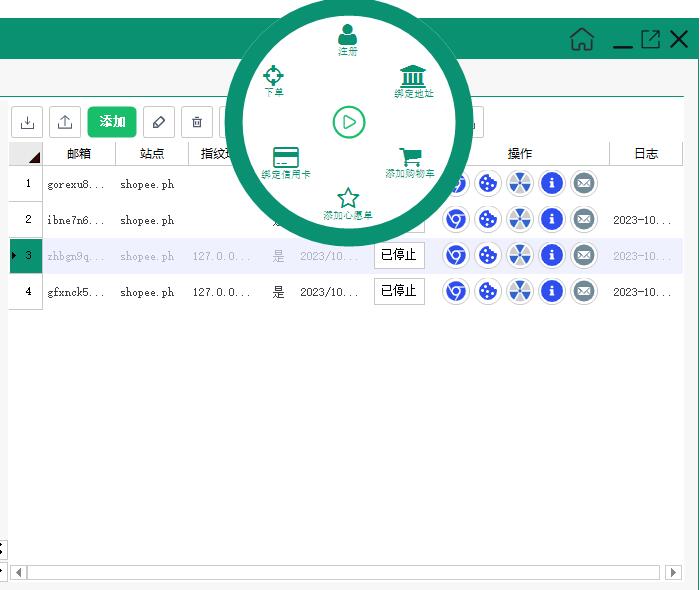Click email cell zhbgn9q...
The height and width of the screenshot is (590, 700).
79,256
